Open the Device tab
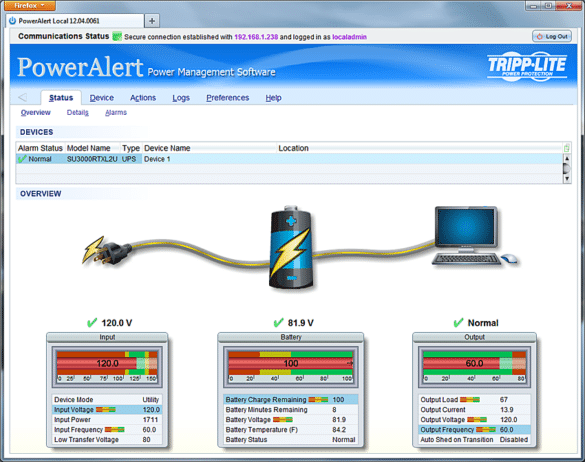585x462 pixels. [101, 98]
